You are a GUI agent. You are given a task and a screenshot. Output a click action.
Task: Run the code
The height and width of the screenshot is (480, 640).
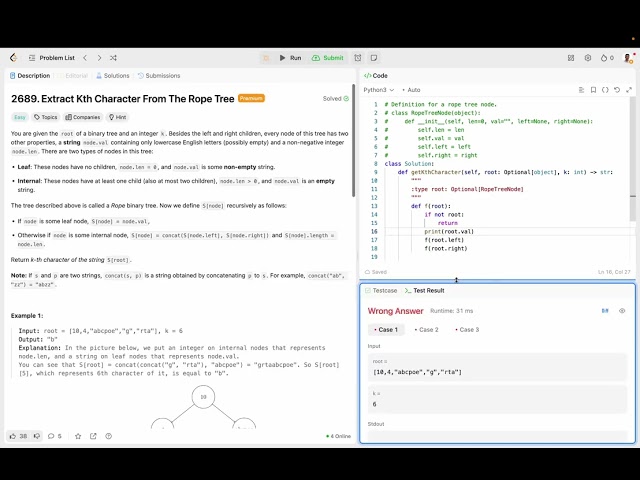(x=290, y=58)
